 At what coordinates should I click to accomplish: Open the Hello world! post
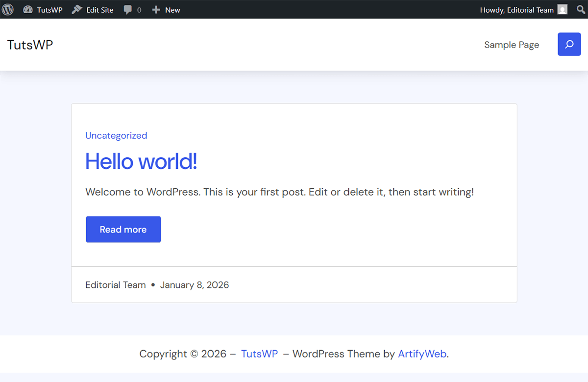141,161
